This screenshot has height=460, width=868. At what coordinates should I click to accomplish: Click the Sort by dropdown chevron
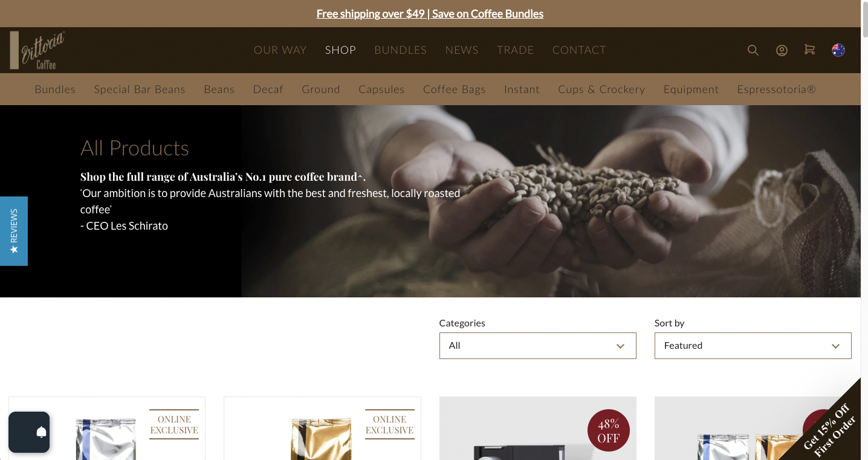coord(835,346)
